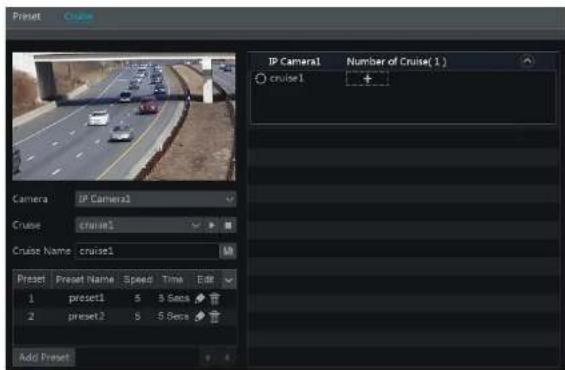Click the Preset Name column header
Viewport: 565px width, 370px height.
[85, 280]
